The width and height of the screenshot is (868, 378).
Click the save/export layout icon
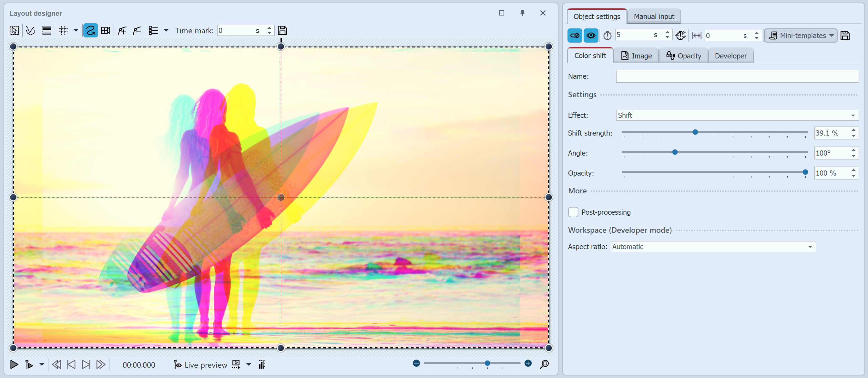coord(283,30)
